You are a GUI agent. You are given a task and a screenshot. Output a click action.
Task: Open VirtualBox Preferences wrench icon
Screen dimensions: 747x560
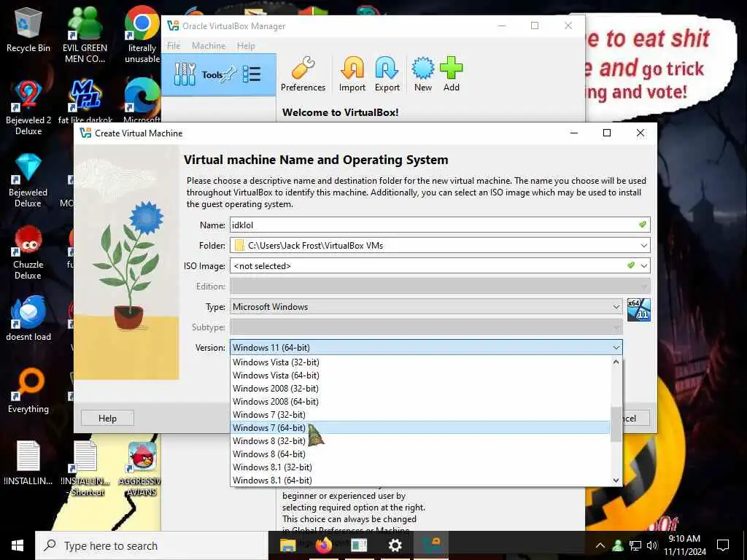(303, 74)
